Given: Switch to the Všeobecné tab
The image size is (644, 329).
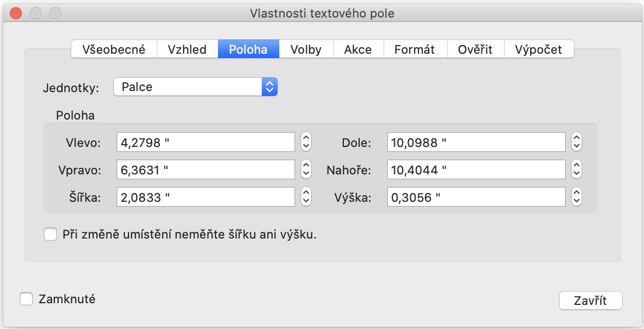Looking at the screenshot, I should [113, 49].
